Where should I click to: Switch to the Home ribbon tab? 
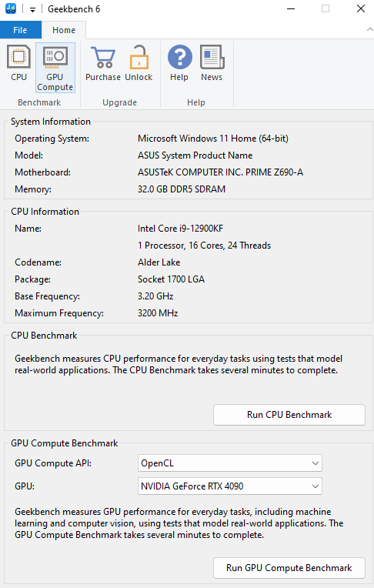64,30
